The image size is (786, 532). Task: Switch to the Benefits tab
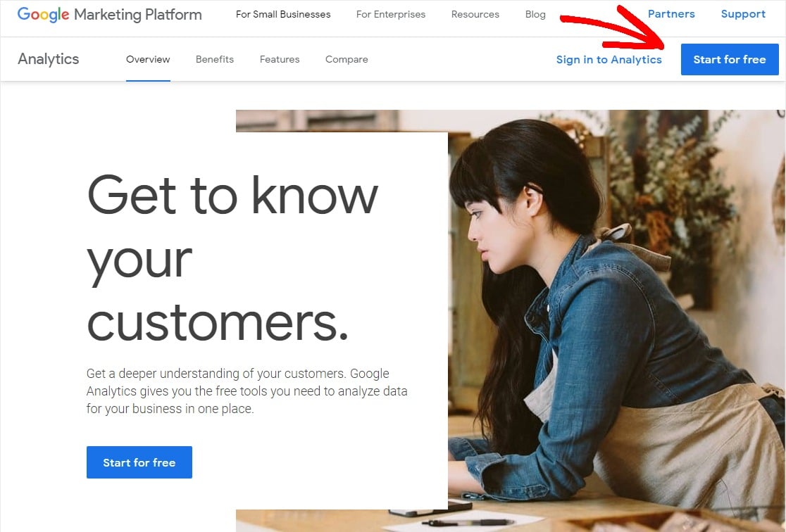click(215, 59)
